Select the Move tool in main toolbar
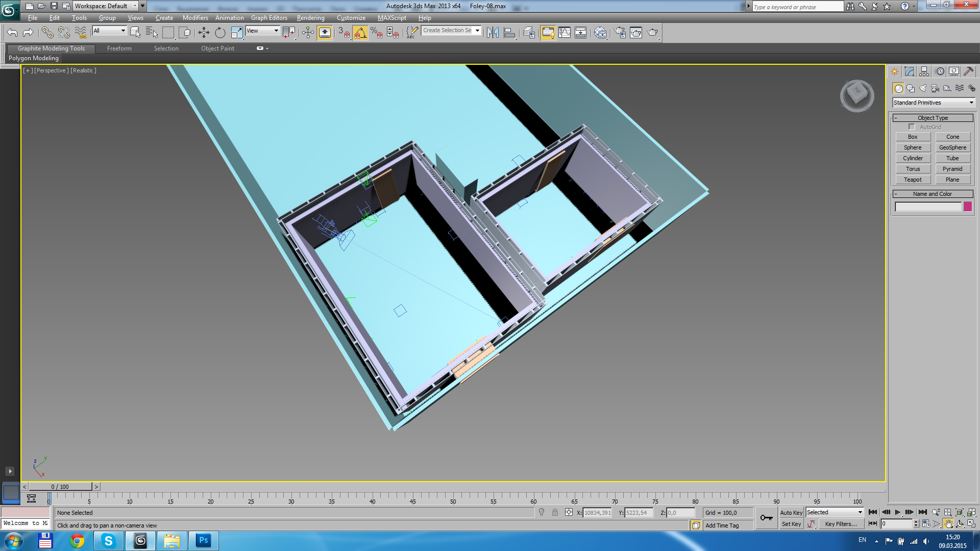This screenshot has width=980, height=551. (x=204, y=33)
